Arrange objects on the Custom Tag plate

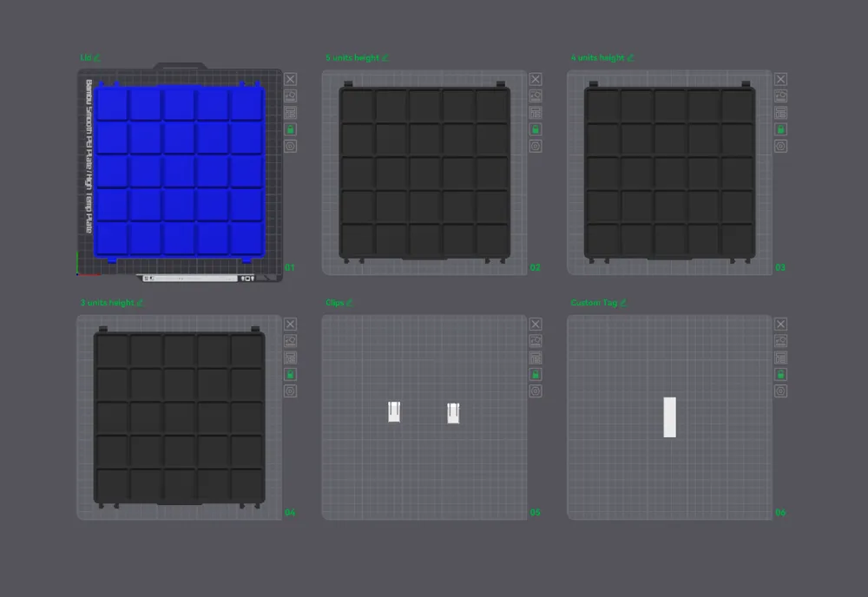pos(780,358)
